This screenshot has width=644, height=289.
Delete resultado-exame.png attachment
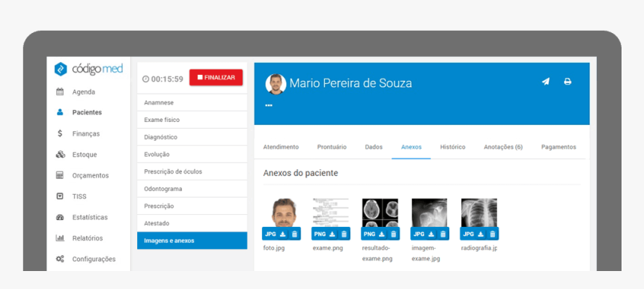pos(393,234)
